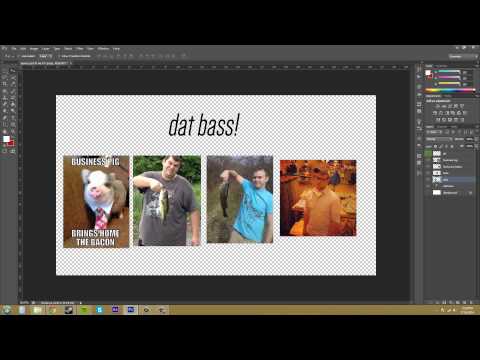Toggle Quick Mask mode button
This screenshot has width=480, height=360.
coord(4,151)
